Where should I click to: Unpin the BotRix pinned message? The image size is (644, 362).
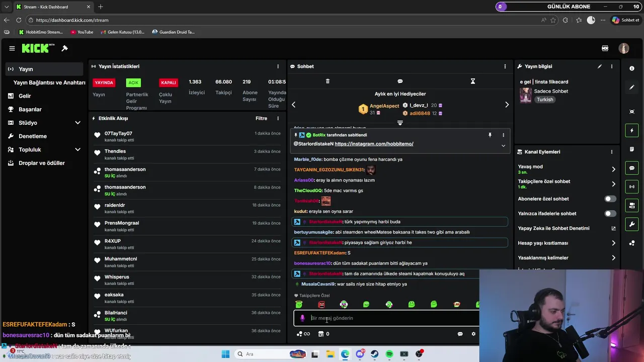click(490, 135)
